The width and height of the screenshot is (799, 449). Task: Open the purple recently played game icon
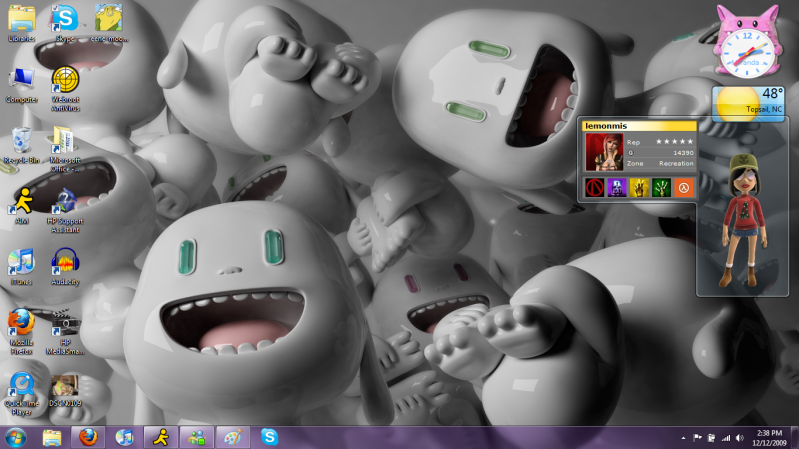click(617, 188)
